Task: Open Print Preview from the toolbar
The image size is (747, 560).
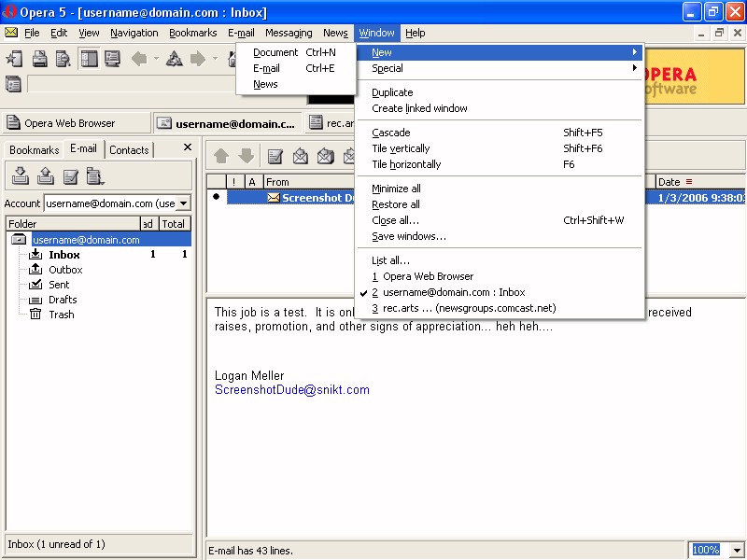Action: pos(63,59)
